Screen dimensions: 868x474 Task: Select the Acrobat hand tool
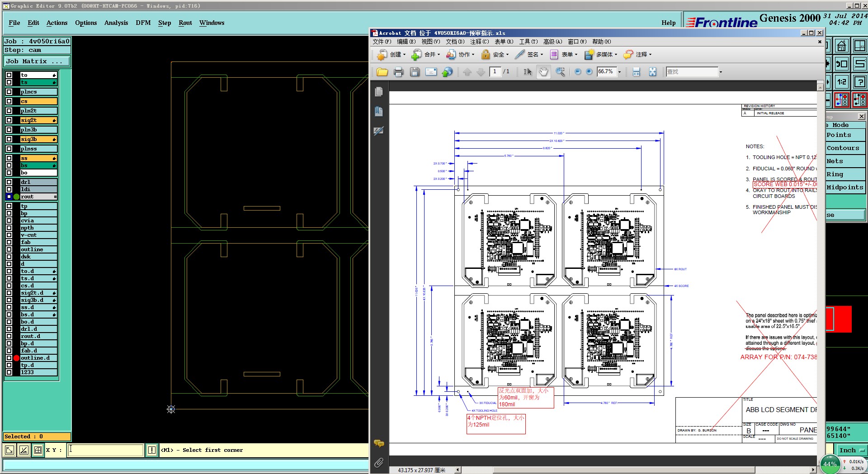pyautogui.click(x=543, y=72)
